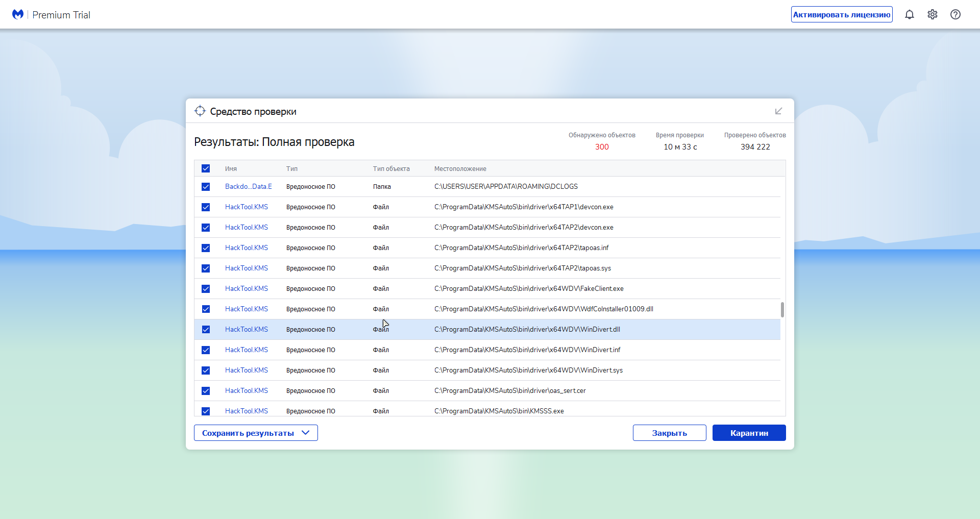Click the detected objects count 300
Viewport: 980px width, 519px height.
pos(602,146)
